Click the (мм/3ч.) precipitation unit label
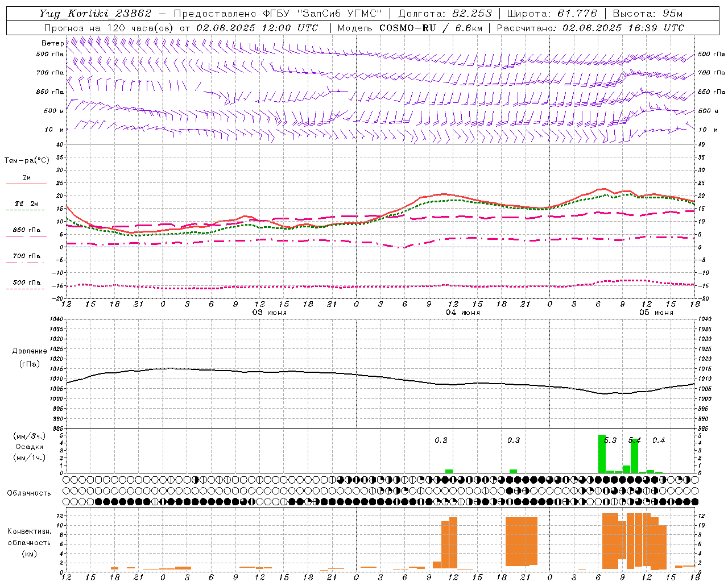Image resolution: width=728 pixels, height=582 pixels. point(29,436)
